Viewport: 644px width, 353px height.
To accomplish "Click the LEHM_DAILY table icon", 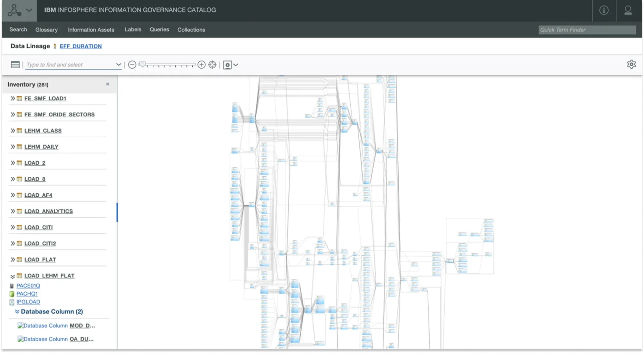I will 19,147.
